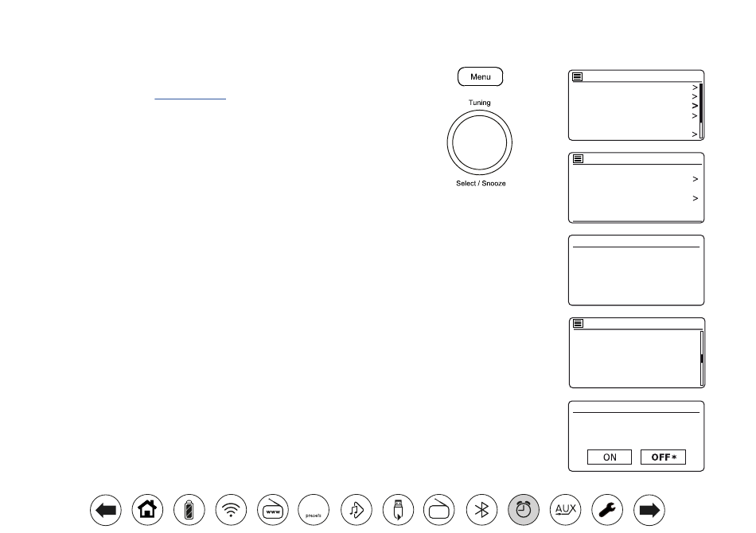The width and height of the screenshot is (756, 533).
Task: Open the Bluetooth section icon
Action: point(481,510)
